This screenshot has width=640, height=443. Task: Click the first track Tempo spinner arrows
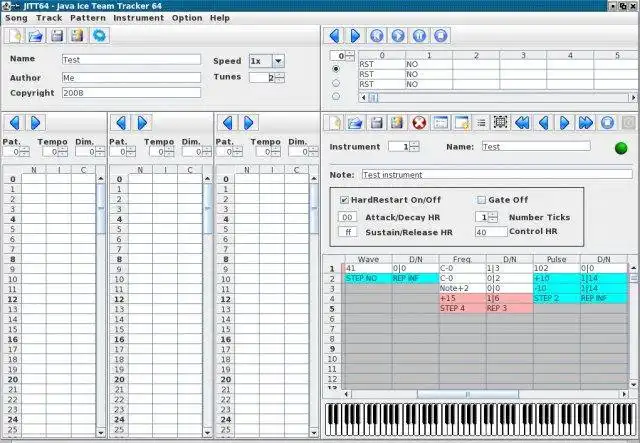(x=62, y=152)
